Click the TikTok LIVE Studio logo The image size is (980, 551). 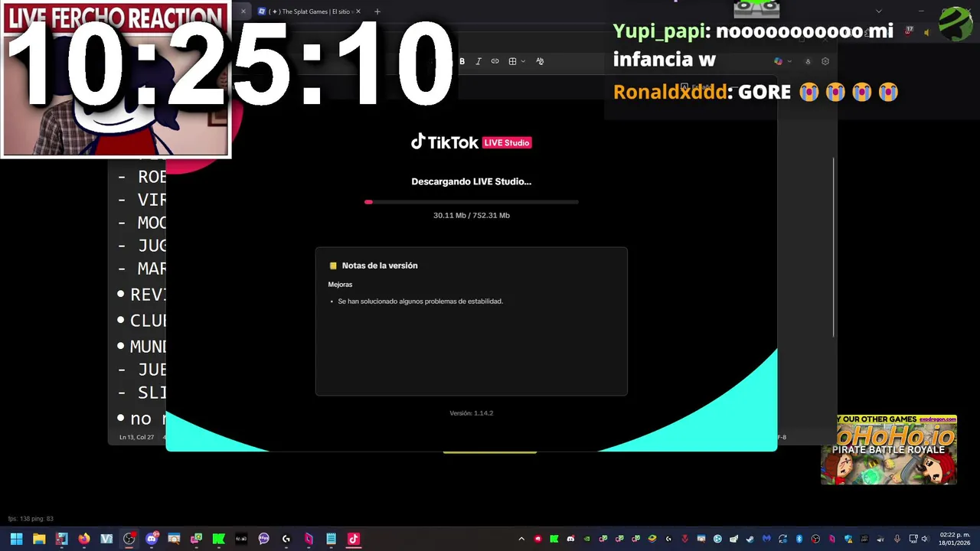[x=472, y=142]
